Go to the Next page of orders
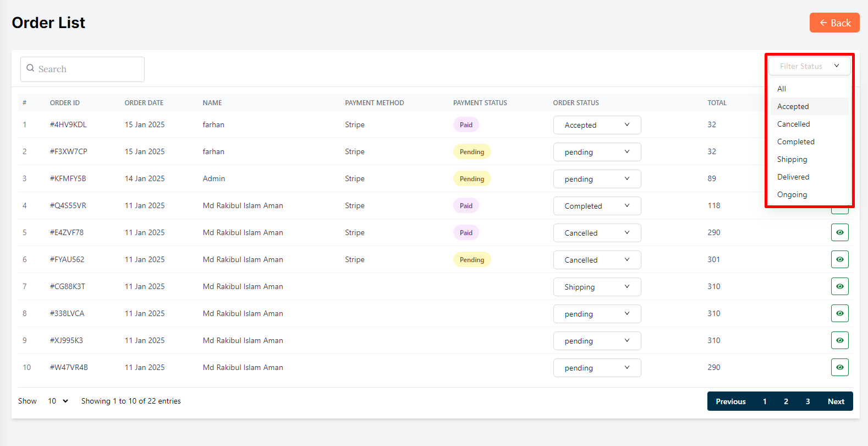 836,401
